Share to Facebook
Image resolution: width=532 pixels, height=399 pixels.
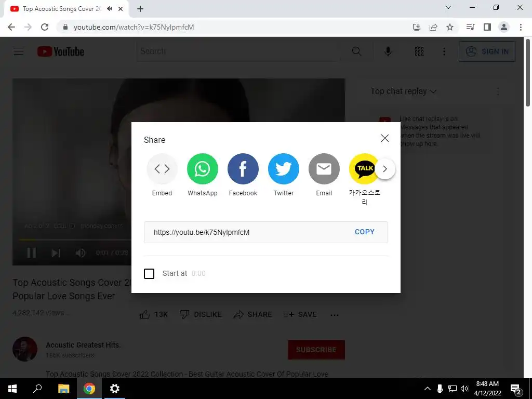click(x=243, y=169)
